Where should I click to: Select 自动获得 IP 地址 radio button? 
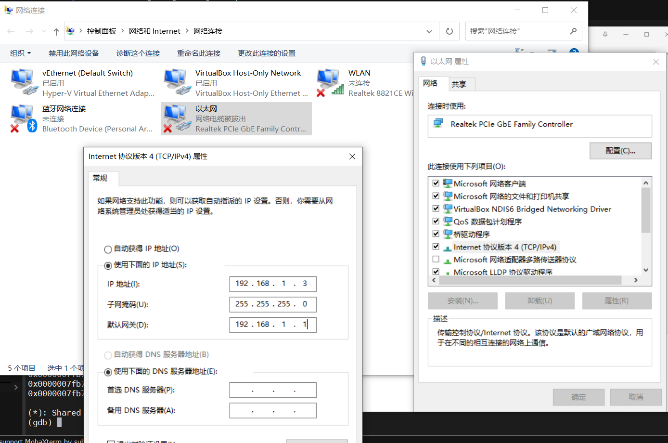coord(108,249)
